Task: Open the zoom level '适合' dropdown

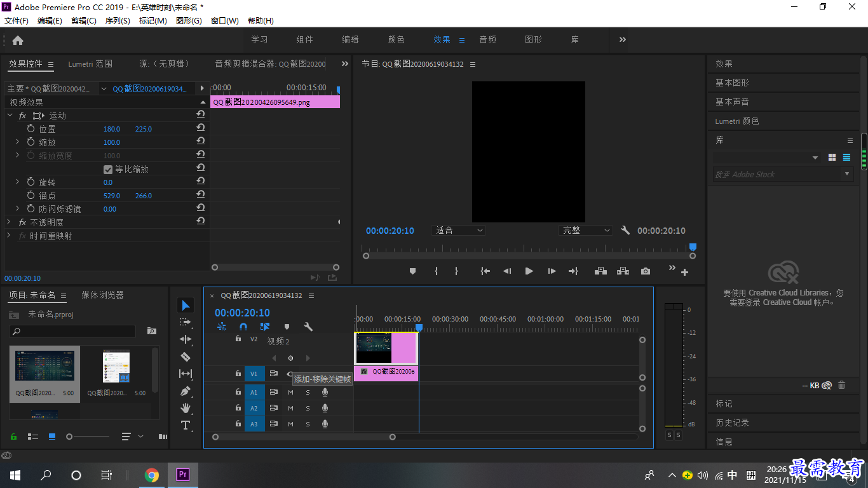Action: click(x=459, y=231)
